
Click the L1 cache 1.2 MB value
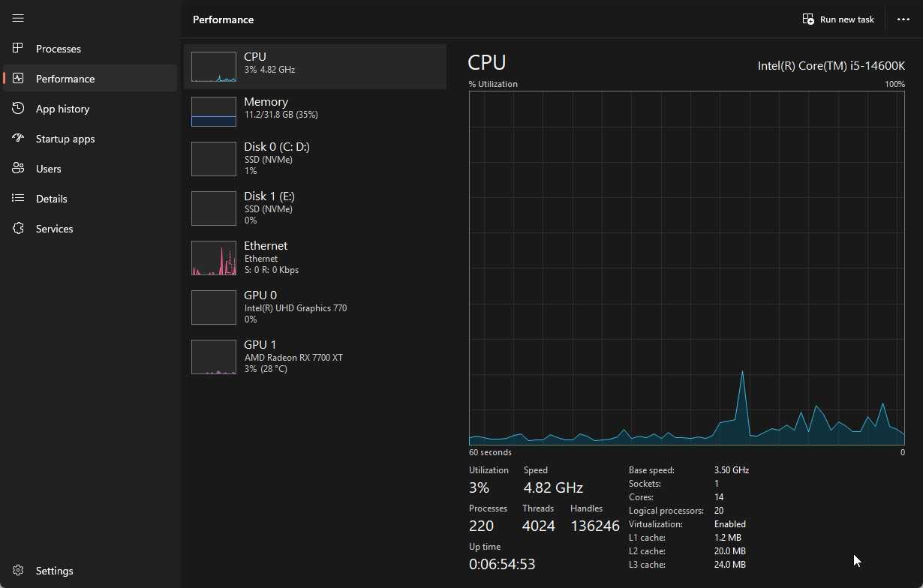[x=728, y=538]
